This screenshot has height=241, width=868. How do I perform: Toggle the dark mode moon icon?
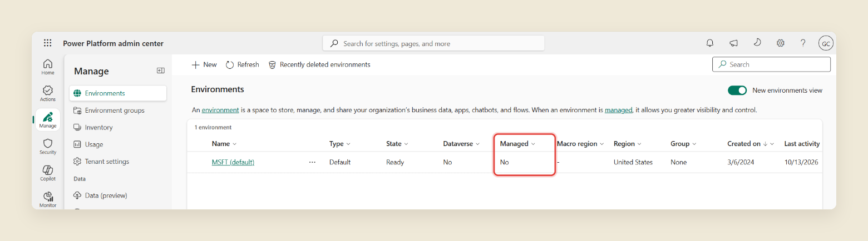pos(757,43)
